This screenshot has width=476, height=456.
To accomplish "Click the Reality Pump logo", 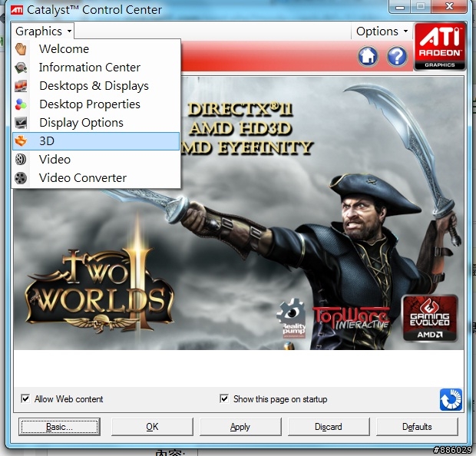I will tap(292, 318).
